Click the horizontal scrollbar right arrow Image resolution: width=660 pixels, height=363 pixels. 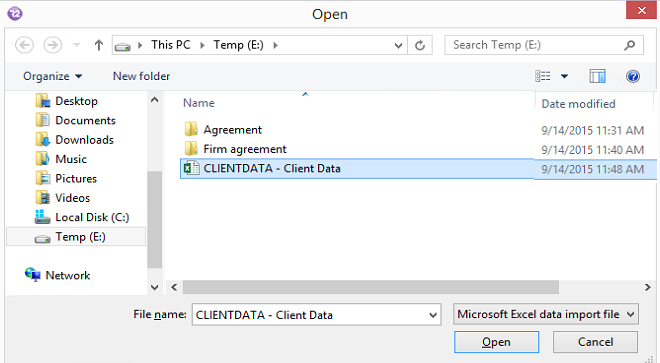click(x=647, y=287)
